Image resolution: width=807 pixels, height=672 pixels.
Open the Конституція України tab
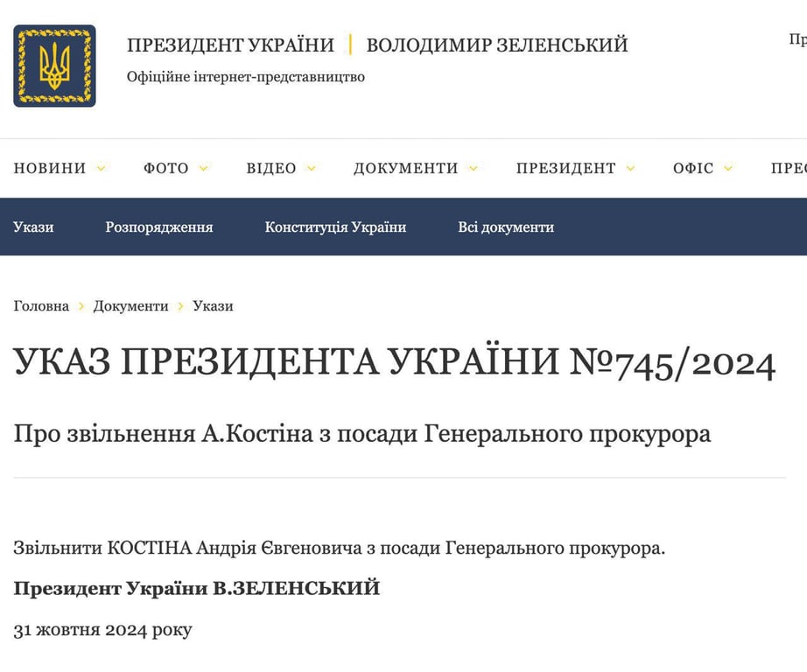tap(335, 227)
